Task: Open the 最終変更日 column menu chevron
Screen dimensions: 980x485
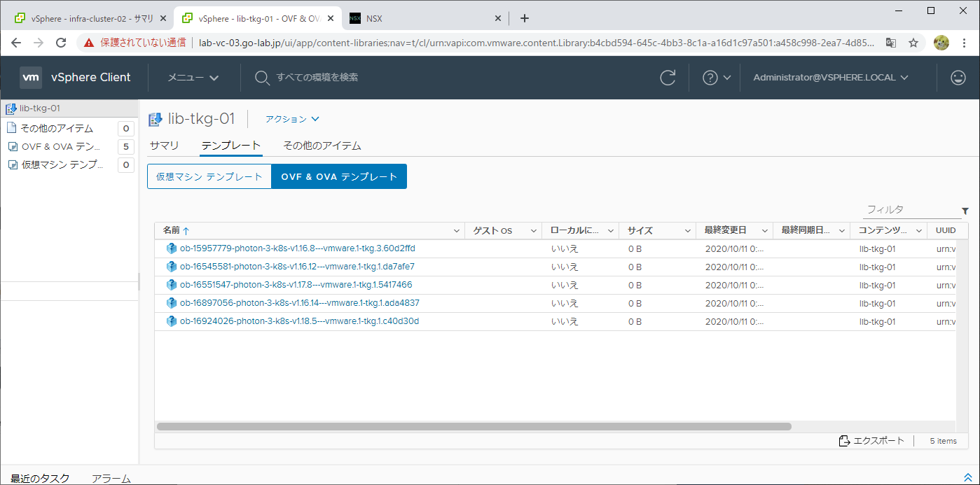Action: 765,230
